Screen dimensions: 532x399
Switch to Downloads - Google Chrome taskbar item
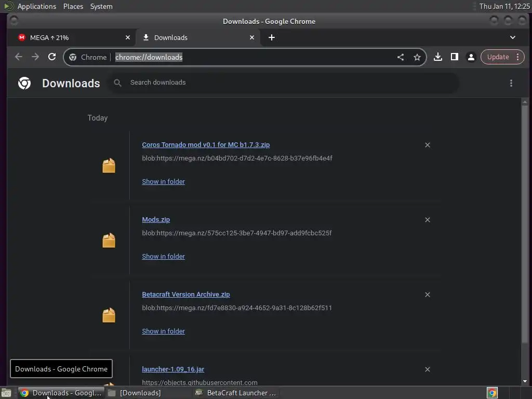61,393
